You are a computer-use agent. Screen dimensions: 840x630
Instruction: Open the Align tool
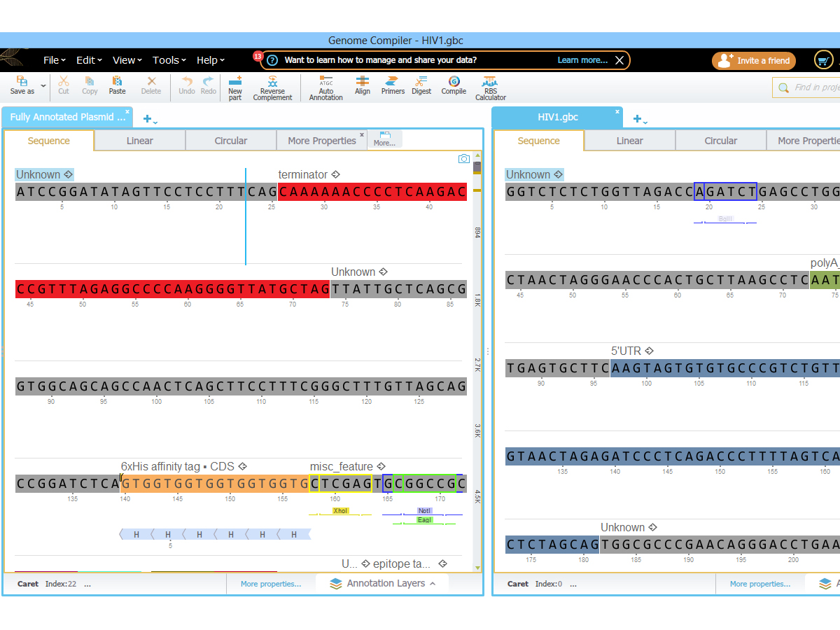pos(363,86)
